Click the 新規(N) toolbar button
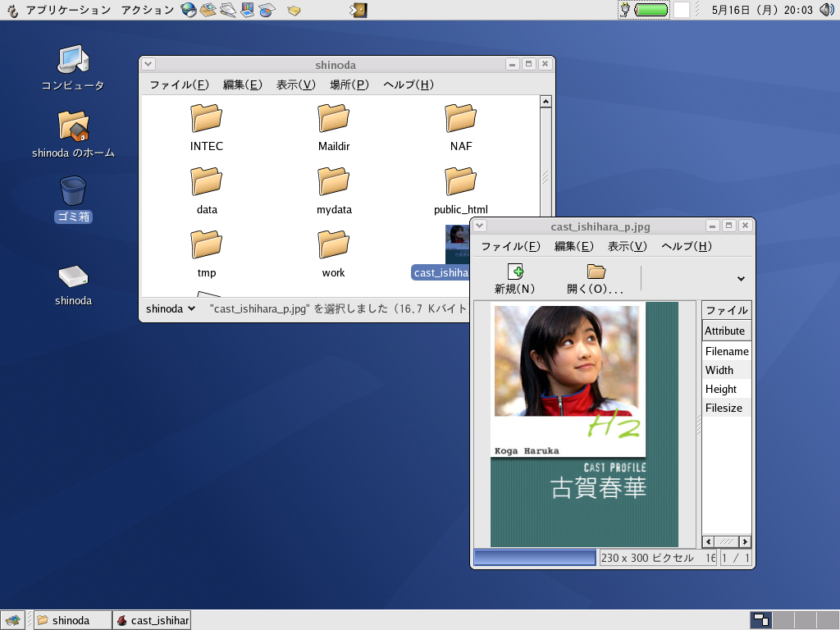Viewport: 840px width, 630px height. point(515,279)
